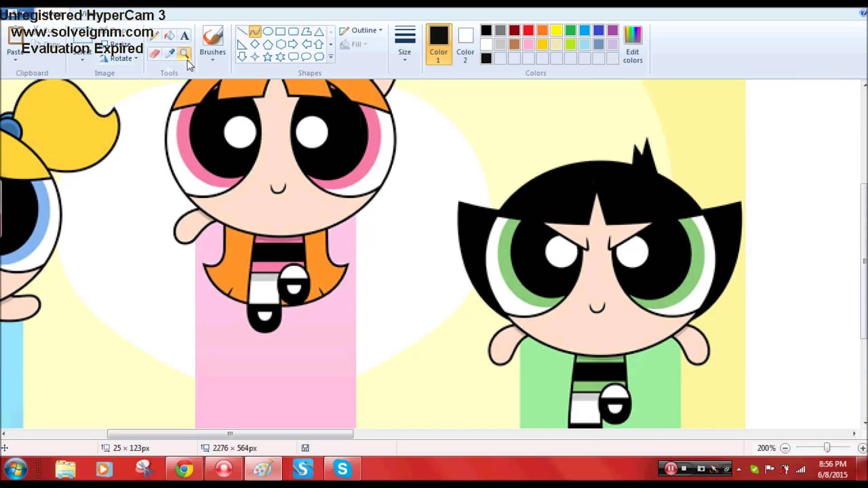Select the Text tool
This screenshot has height=488, width=868.
coord(184,36)
